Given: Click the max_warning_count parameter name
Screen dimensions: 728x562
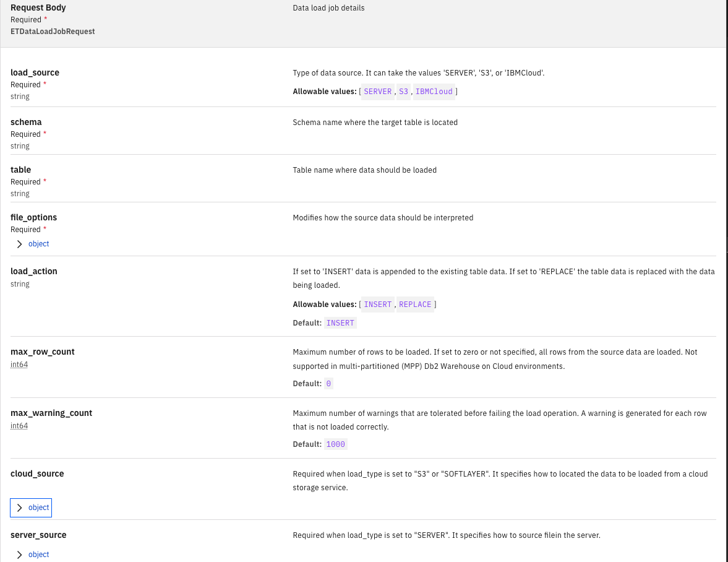Looking at the screenshot, I should point(51,413).
